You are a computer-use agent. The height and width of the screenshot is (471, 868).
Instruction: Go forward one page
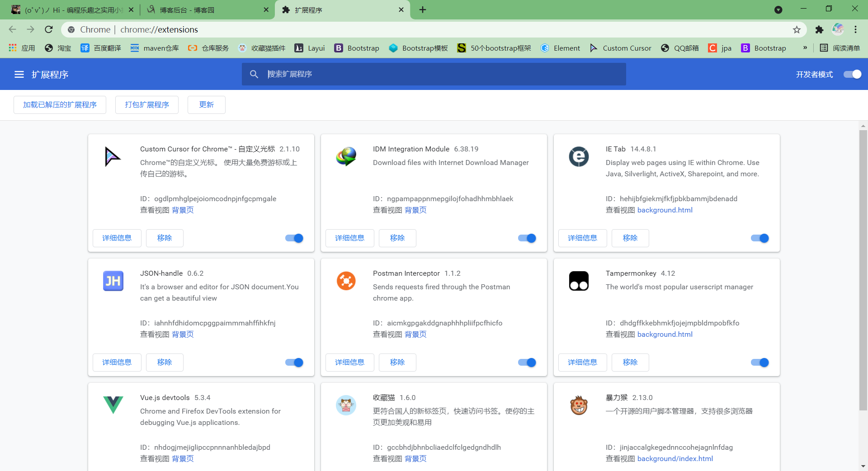coord(30,29)
